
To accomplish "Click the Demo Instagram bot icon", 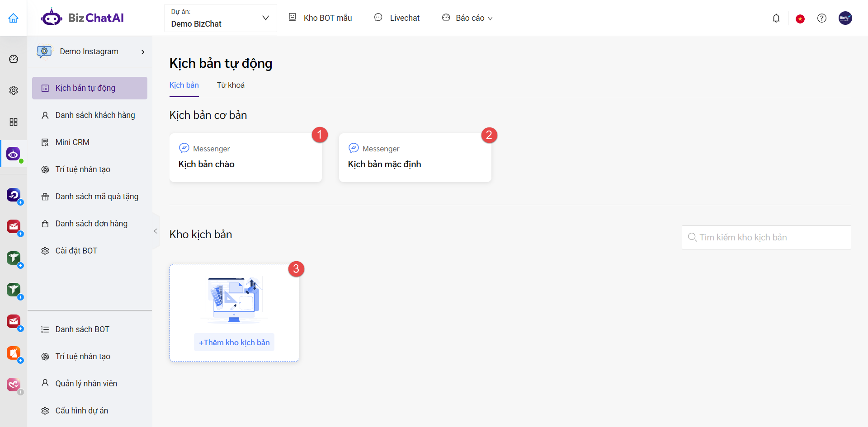I will coord(44,52).
